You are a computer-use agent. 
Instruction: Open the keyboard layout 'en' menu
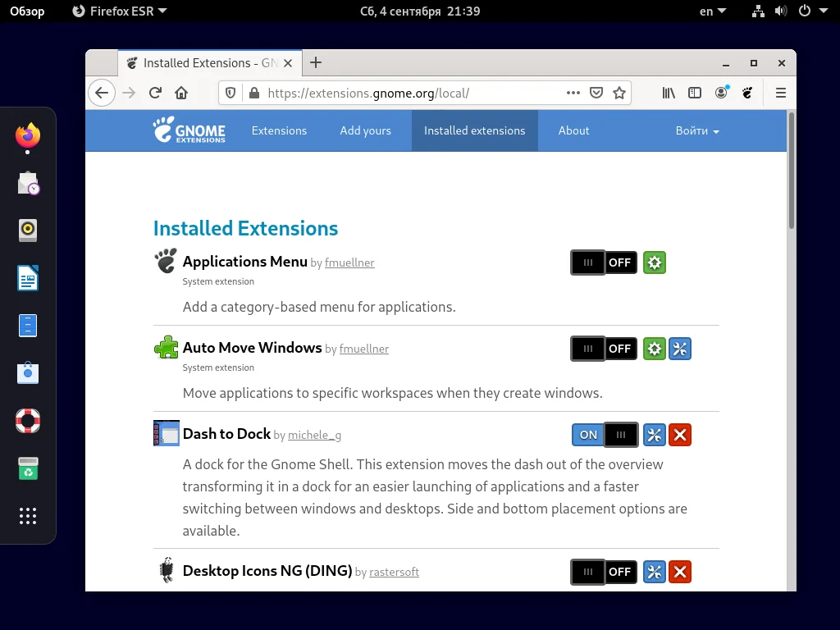pos(710,11)
